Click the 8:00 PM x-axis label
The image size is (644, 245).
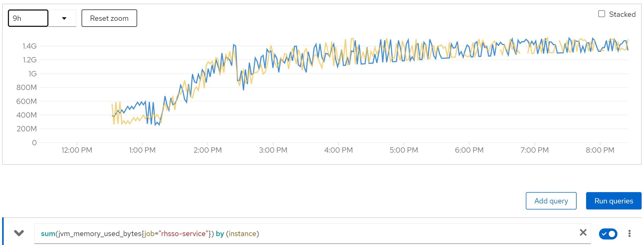tap(600, 150)
